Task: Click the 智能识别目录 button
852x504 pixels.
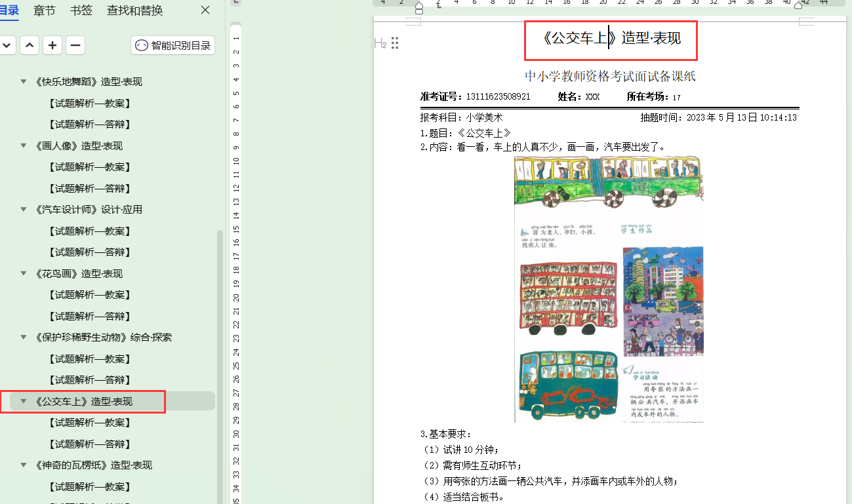Action: 173,45
